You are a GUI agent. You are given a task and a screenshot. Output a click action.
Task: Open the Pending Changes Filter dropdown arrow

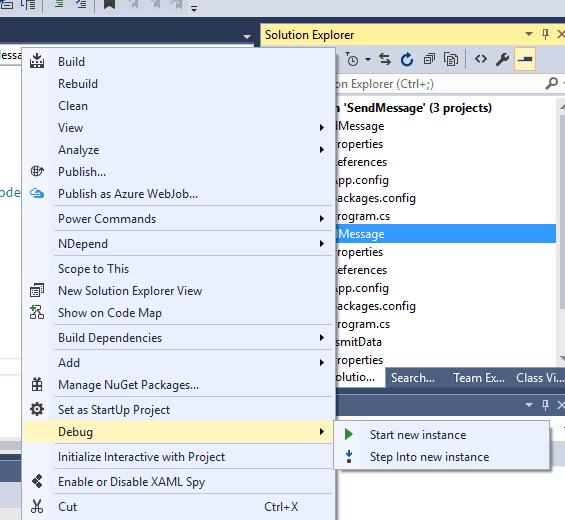click(x=368, y=59)
